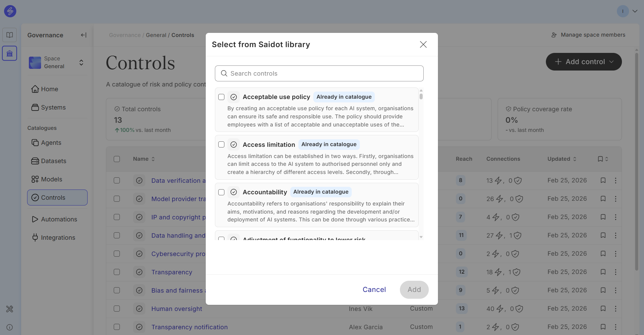Click the governance building icon in left rail
Viewport: 644px width, 335px height.
10,54
